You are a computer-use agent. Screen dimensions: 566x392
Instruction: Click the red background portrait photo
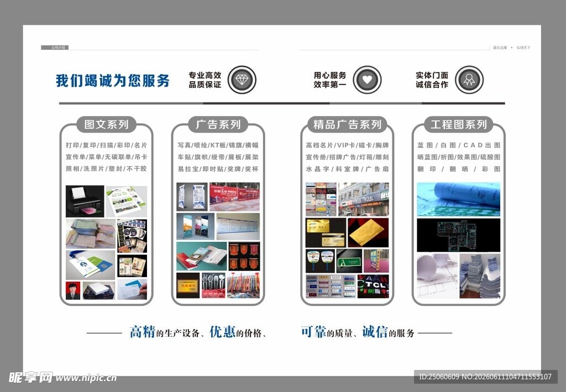[x=73, y=290]
